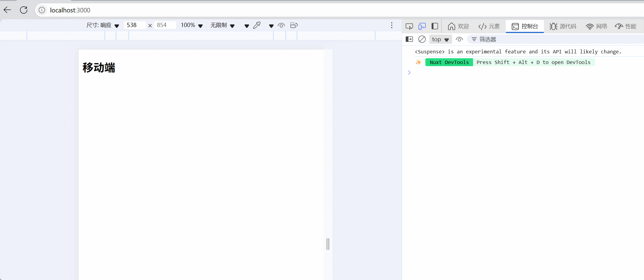This screenshot has height=280, width=644.
Task: Focus the console prompt chevron
Action: (x=409, y=73)
